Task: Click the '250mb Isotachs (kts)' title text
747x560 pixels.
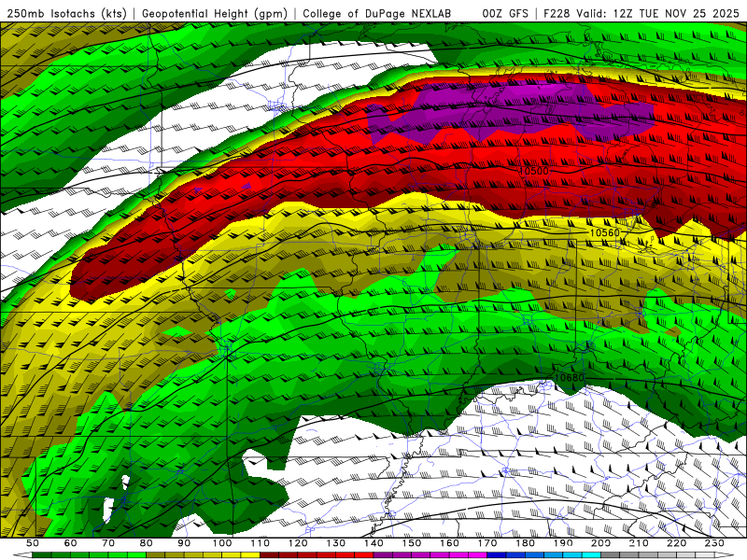Action: (66, 14)
